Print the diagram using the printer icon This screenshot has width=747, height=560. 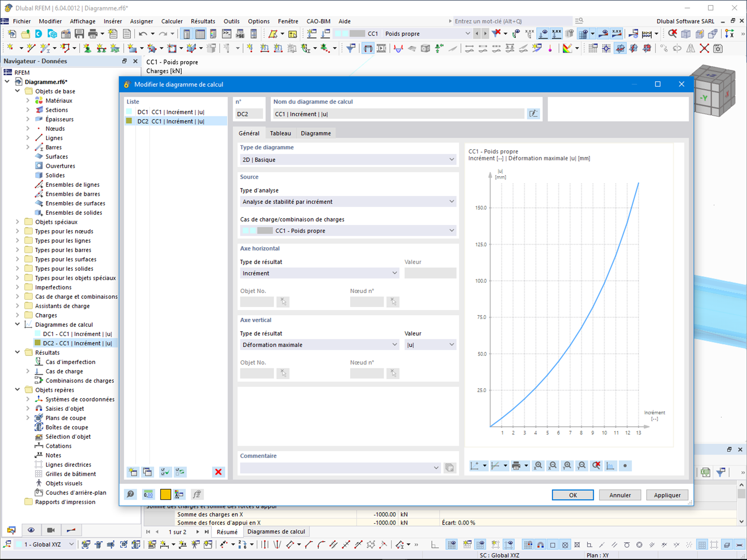[516, 466]
